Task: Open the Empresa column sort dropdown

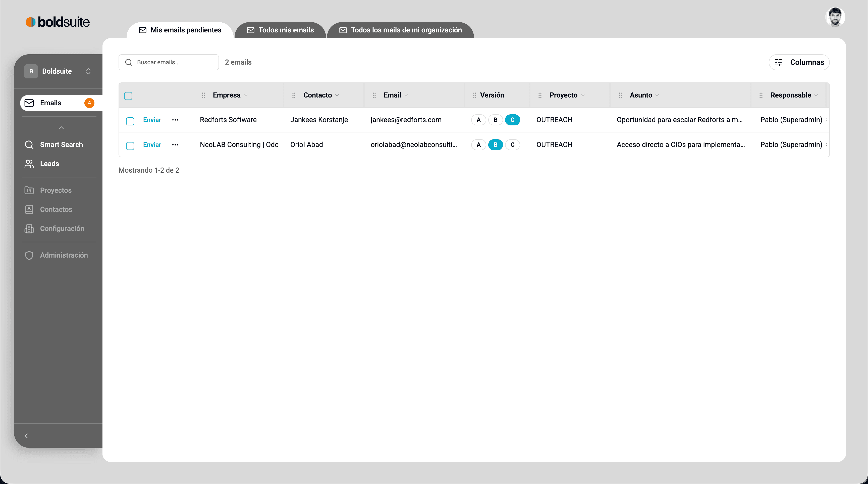Action: tap(246, 95)
